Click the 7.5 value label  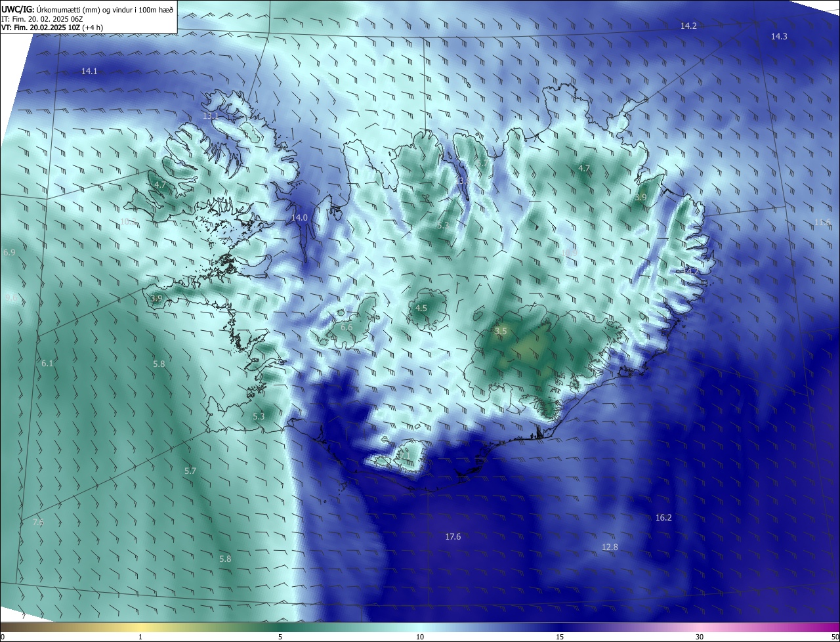coord(38,522)
